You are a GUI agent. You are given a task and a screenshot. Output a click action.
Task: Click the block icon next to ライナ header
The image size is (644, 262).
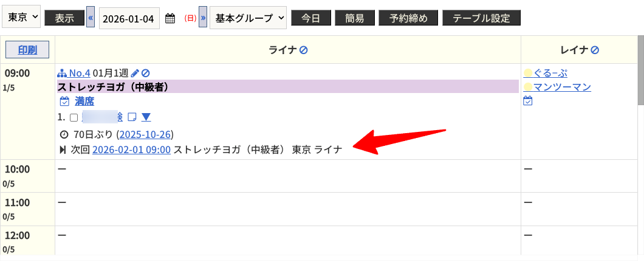303,50
